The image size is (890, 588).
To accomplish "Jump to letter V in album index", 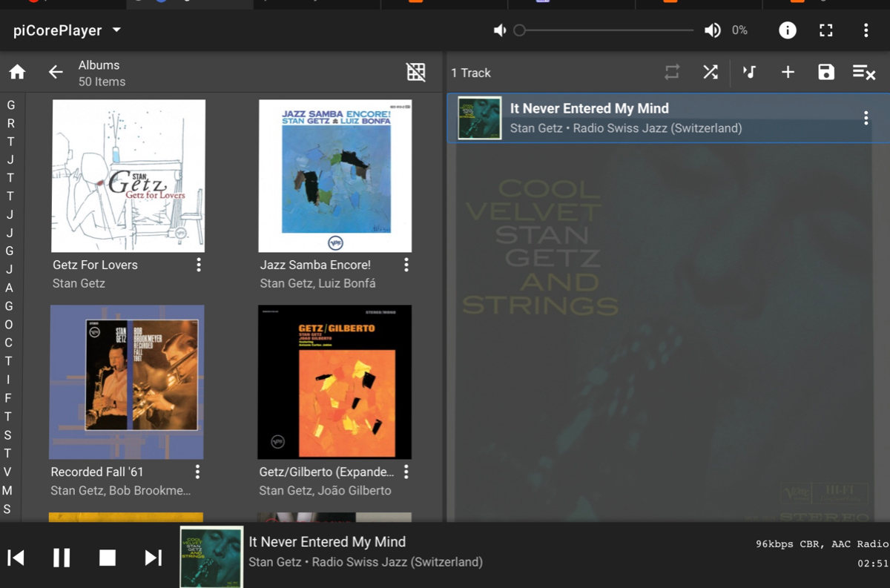I will 7,472.
